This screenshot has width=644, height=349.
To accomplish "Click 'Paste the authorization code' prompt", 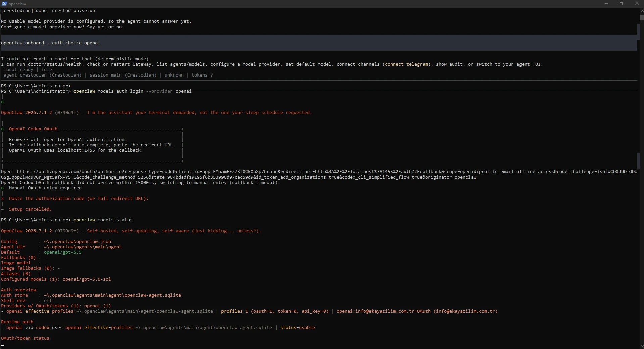I will pyautogui.click(x=79, y=199).
